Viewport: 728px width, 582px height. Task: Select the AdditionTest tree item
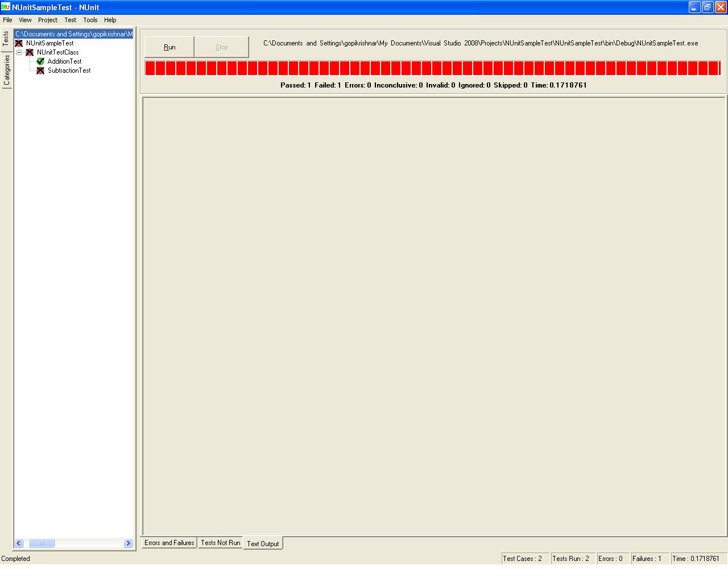tap(64, 61)
